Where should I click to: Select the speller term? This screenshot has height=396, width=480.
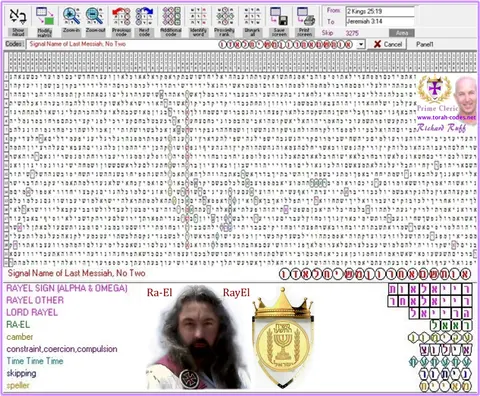[x=18, y=386]
